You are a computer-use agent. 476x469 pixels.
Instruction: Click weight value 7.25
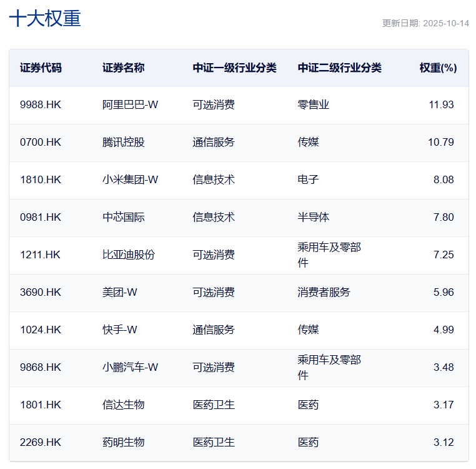[x=444, y=255]
